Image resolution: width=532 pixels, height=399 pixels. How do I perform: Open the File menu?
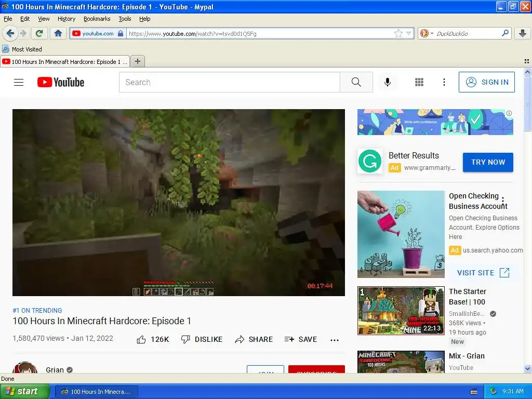[x=8, y=19]
